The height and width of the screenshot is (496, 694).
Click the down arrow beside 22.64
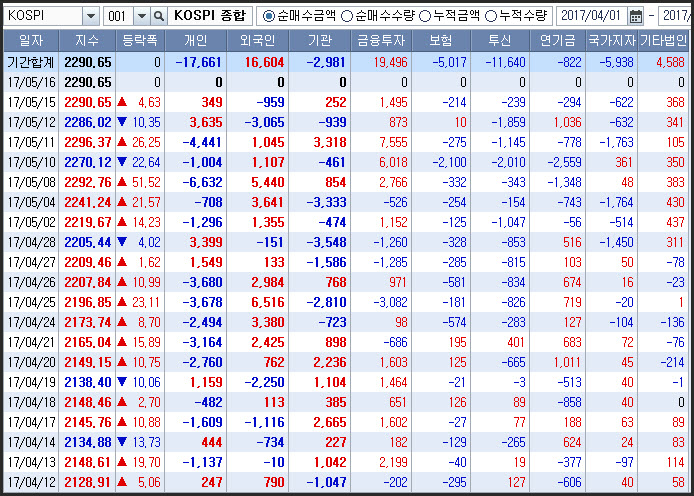[x=123, y=162]
